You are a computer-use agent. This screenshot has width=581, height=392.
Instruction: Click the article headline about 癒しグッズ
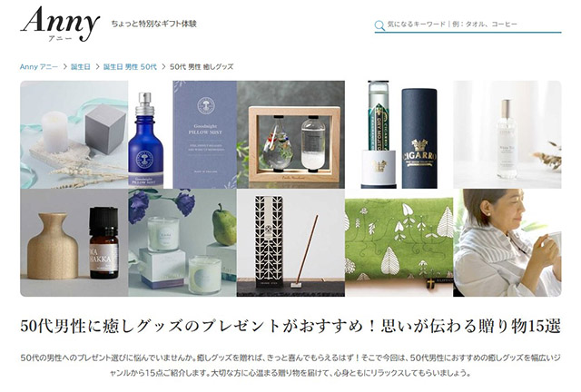coord(290,326)
